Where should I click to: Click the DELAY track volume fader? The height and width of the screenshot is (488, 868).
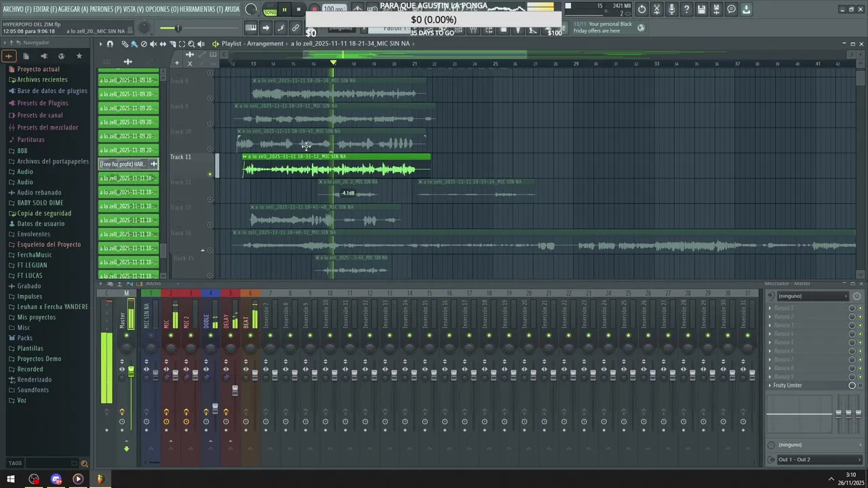pos(235,390)
